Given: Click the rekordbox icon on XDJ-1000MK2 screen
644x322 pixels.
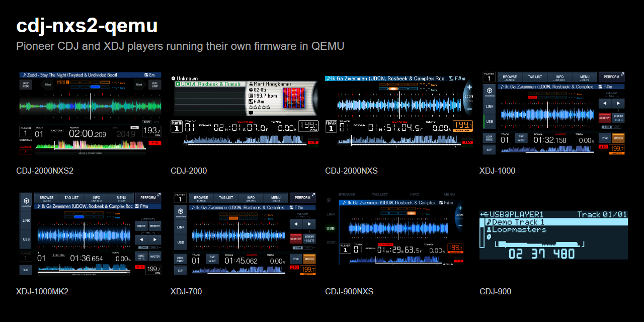Looking at the screenshot, I should click(26, 201).
